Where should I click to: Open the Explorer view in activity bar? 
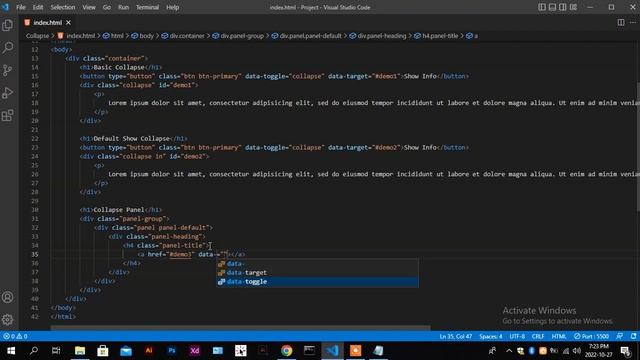pyautogui.click(x=7, y=25)
